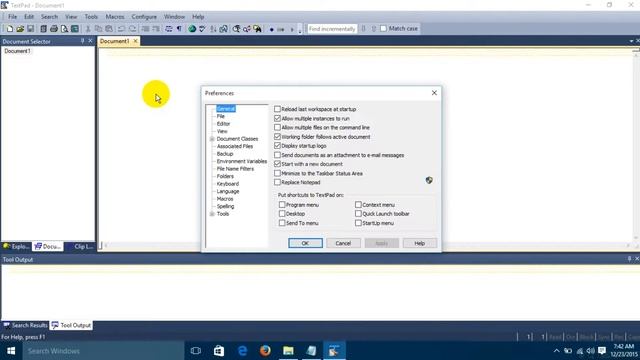Click the Open file toolbar icon
Screen dimensions: 640x360
click(20, 29)
